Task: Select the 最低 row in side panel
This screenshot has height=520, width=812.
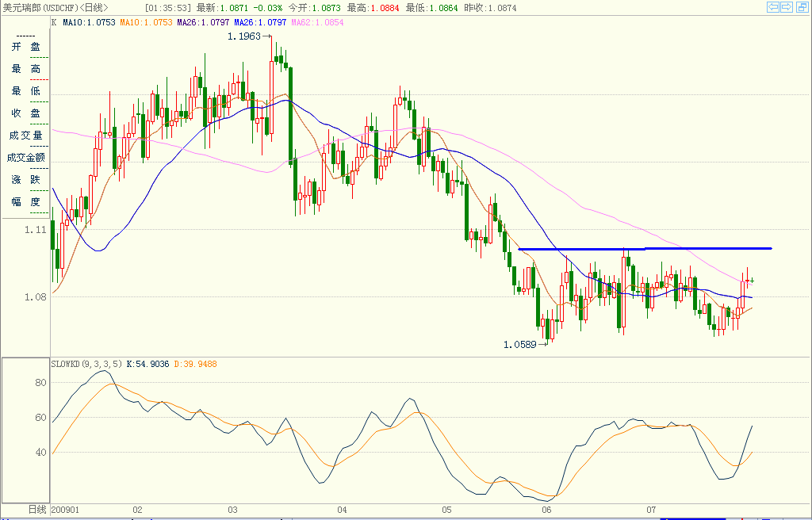Action: 26,91
